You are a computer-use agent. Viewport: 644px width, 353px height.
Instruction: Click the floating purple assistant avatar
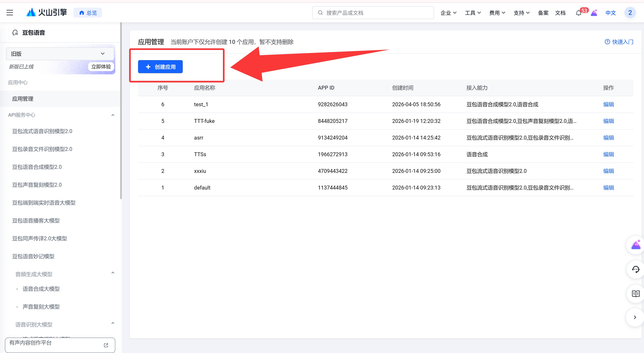coord(635,245)
